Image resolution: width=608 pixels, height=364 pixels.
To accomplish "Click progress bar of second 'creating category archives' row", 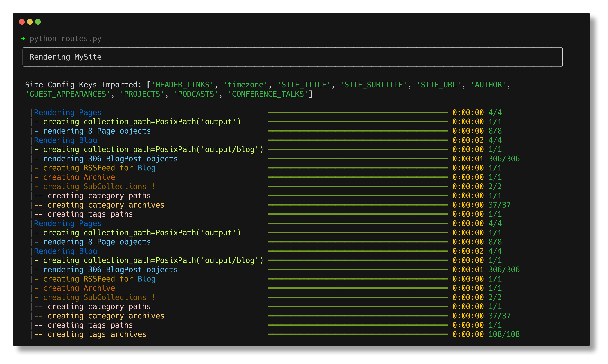I will coord(358,316).
